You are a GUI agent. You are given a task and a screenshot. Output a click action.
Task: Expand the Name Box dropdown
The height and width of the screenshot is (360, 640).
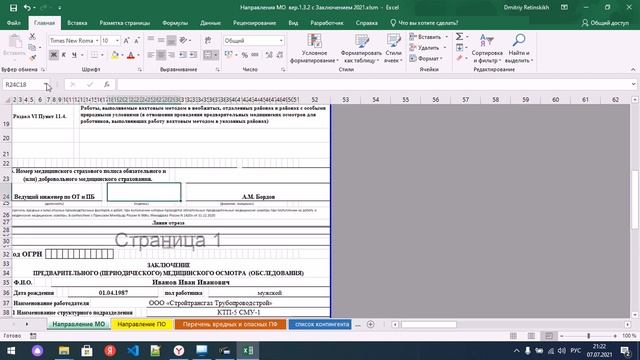(47, 84)
